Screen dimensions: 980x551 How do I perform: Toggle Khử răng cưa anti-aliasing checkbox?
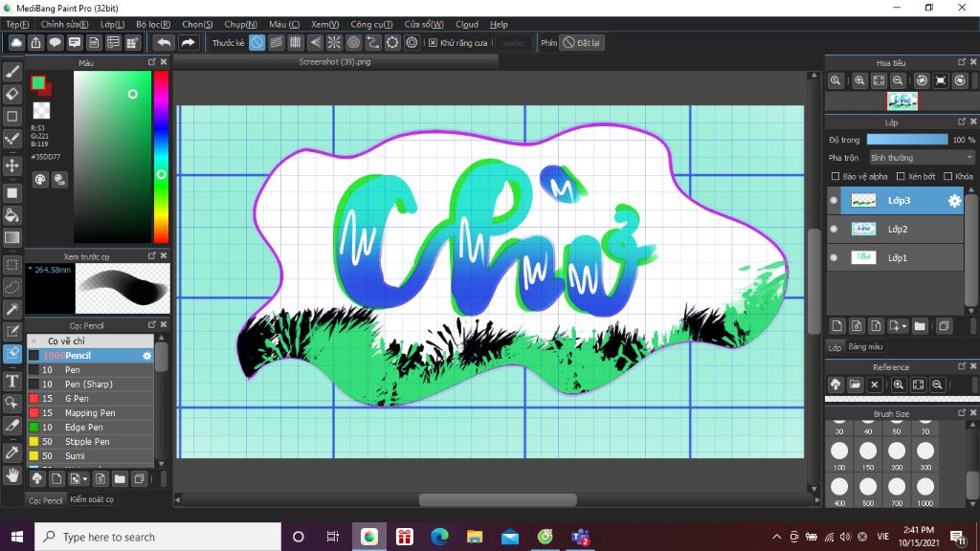pos(433,42)
